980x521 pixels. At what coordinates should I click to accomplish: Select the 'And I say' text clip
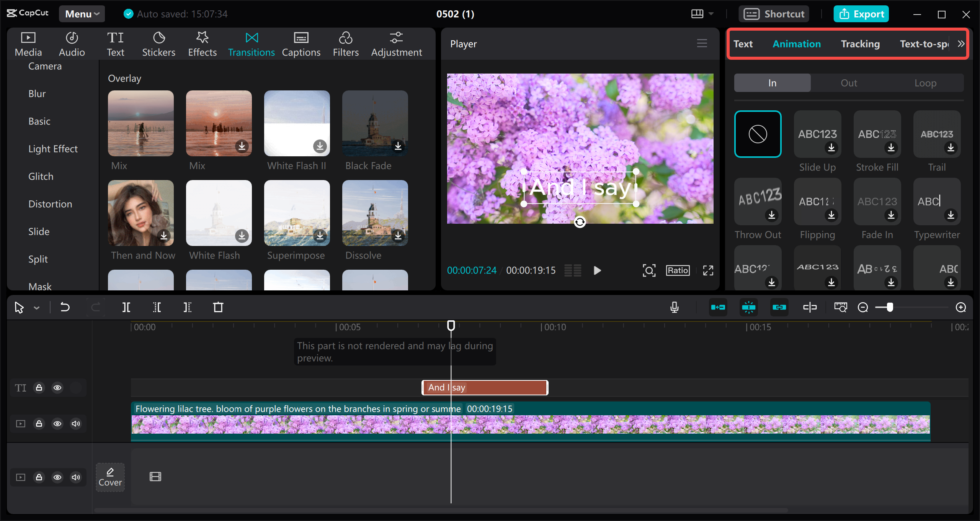485,387
